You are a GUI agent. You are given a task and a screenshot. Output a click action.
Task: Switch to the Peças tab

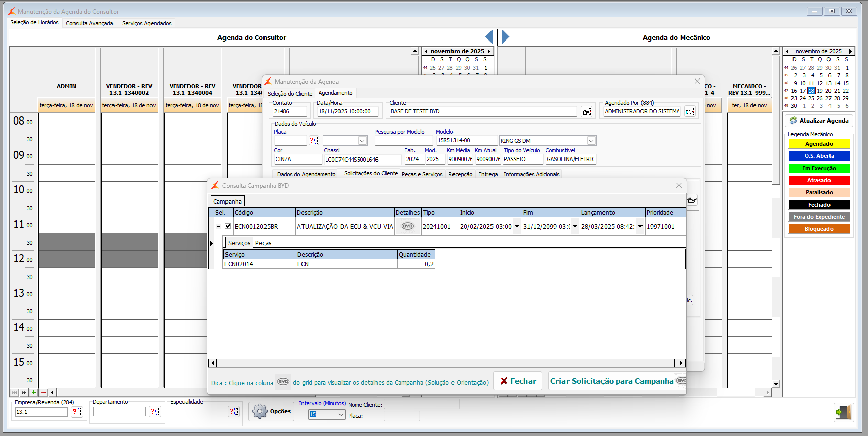pos(263,243)
